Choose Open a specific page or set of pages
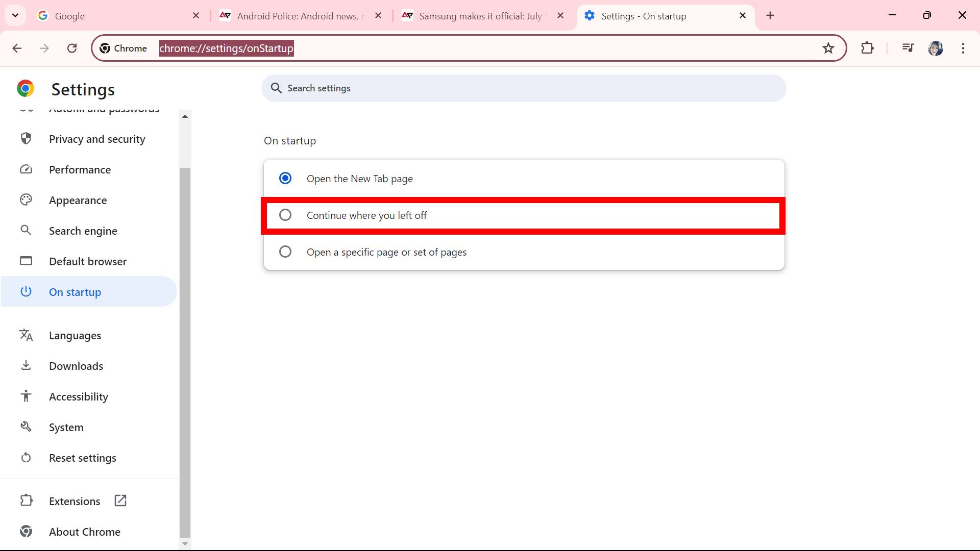This screenshot has width=980, height=551. point(285,252)
